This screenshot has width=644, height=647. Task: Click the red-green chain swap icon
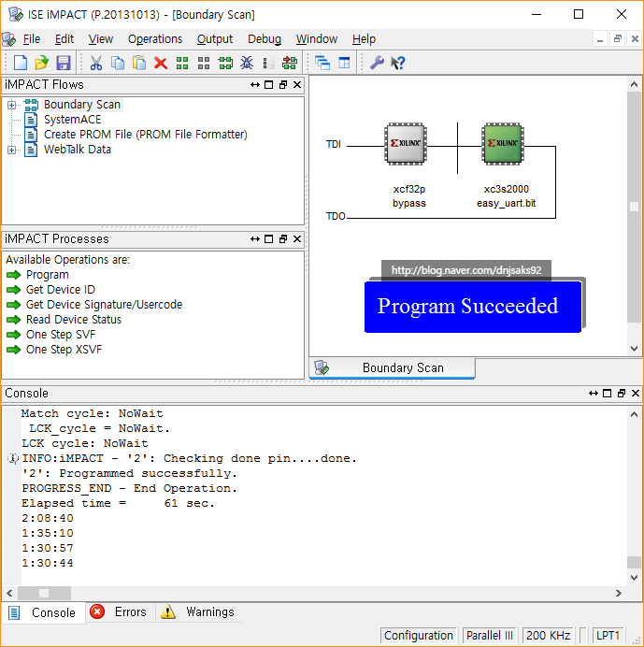289,64
